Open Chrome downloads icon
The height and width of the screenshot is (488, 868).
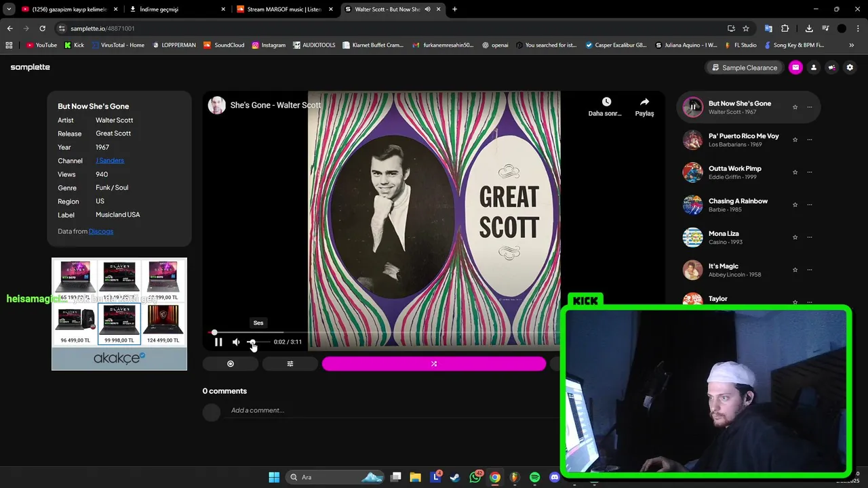809,28
